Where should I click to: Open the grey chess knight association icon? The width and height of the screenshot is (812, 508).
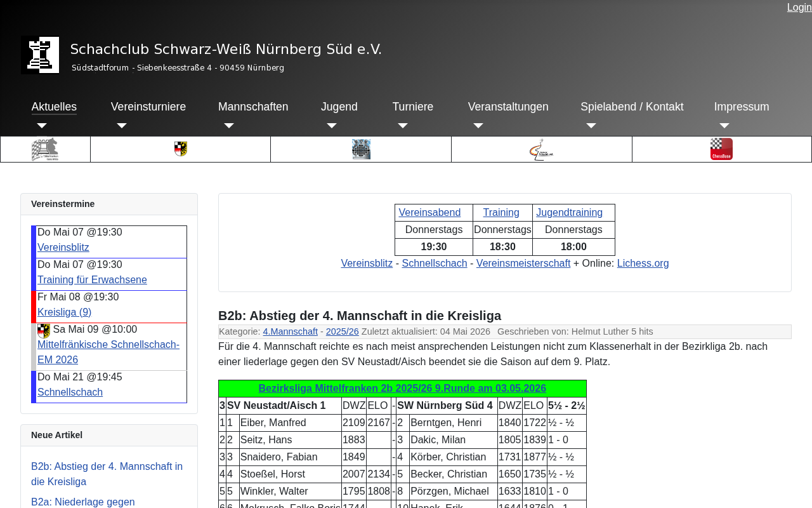[x=45, y=149]
